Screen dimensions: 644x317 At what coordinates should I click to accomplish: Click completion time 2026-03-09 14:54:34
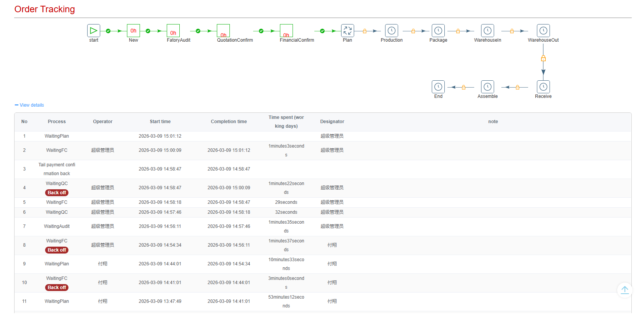[229, 264]
